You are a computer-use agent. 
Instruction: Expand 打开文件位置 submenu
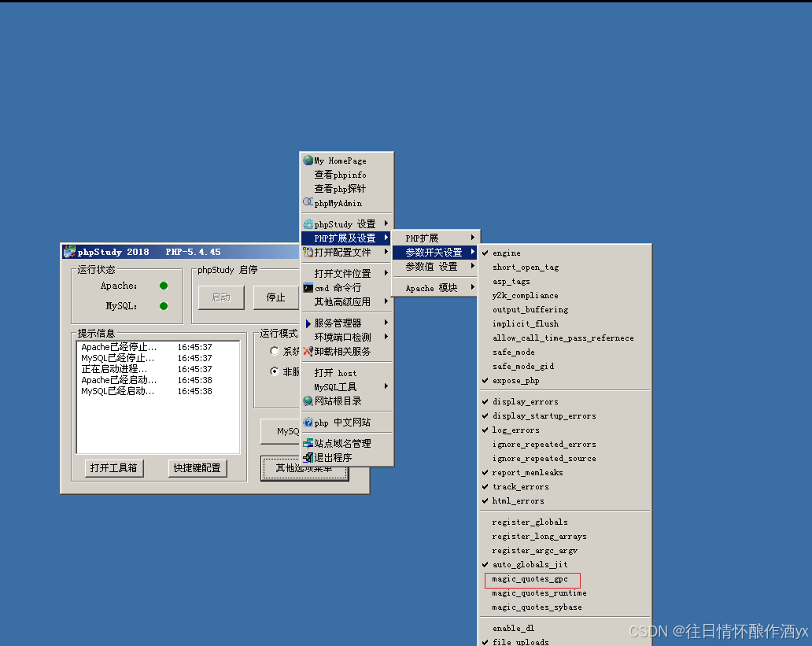pyautogui.click(x=347, y=273)
